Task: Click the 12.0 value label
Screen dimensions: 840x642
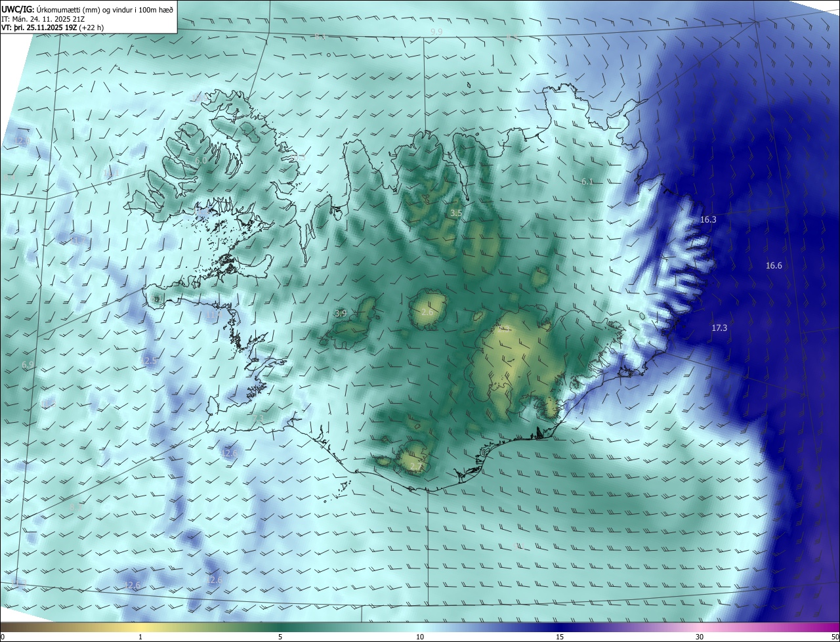Action: pyautogui.click(x=22, y=141)
